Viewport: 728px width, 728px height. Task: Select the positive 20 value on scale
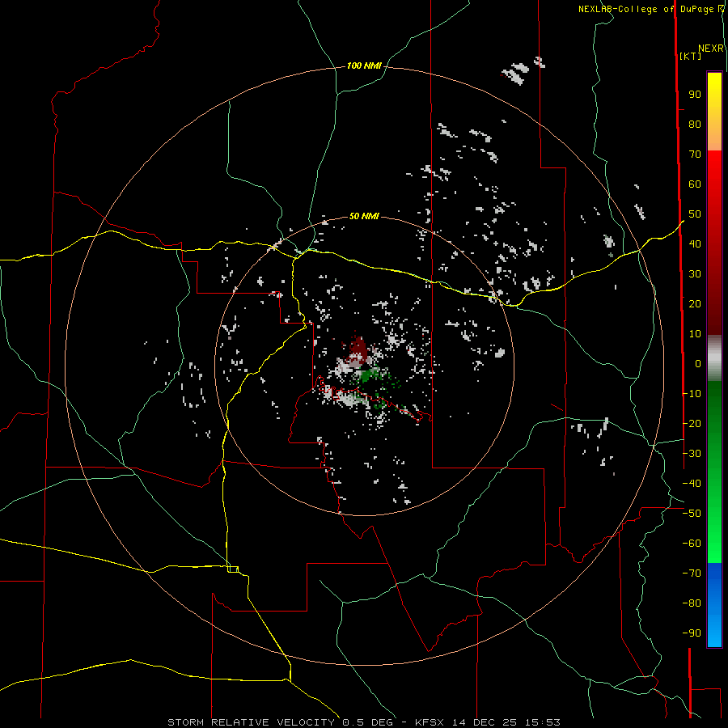695,303
